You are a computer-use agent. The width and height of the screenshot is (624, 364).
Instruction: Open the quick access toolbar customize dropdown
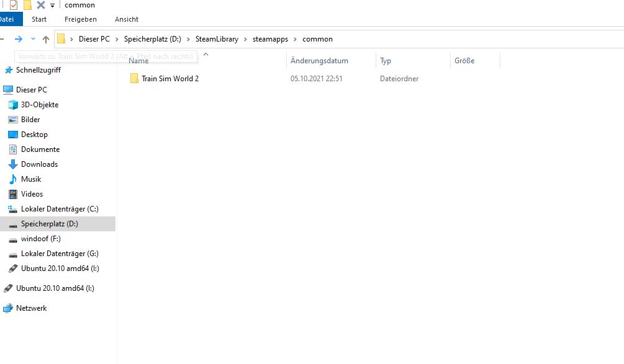coord(52,6)
